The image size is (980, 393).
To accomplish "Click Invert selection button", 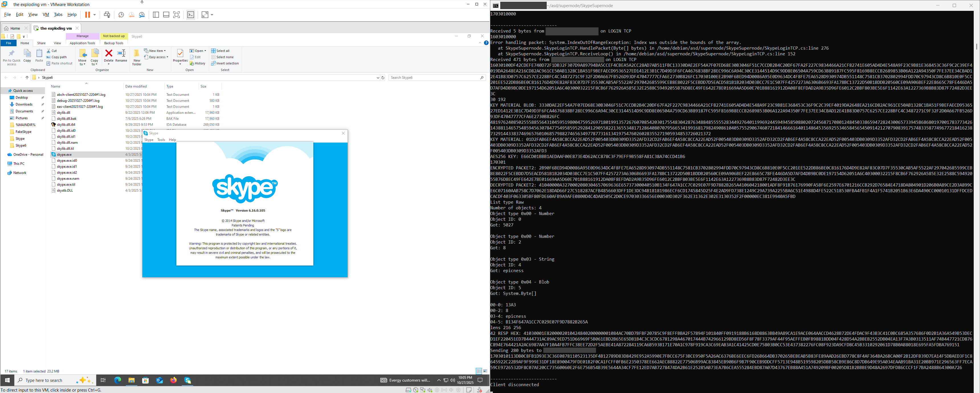I will [225, 63].
